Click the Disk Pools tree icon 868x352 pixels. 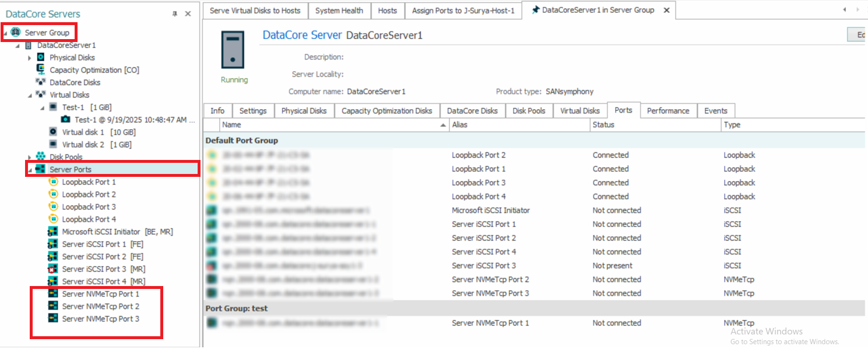41,157
